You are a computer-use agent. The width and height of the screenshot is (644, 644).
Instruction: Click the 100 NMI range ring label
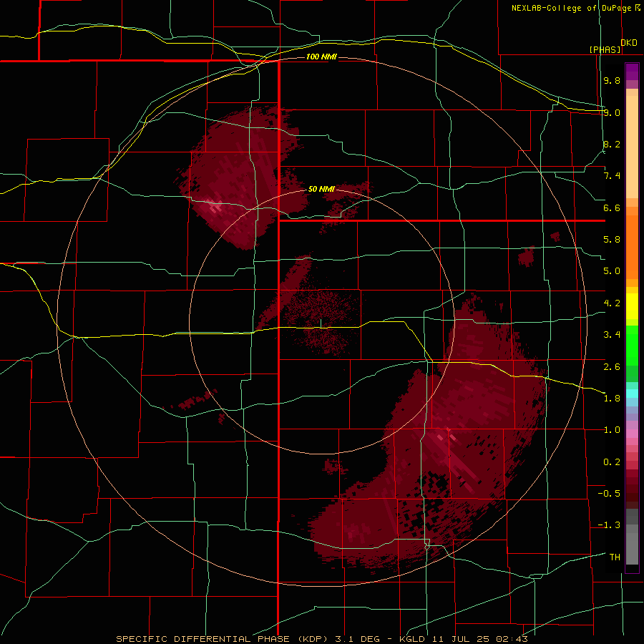coord(321,57)
